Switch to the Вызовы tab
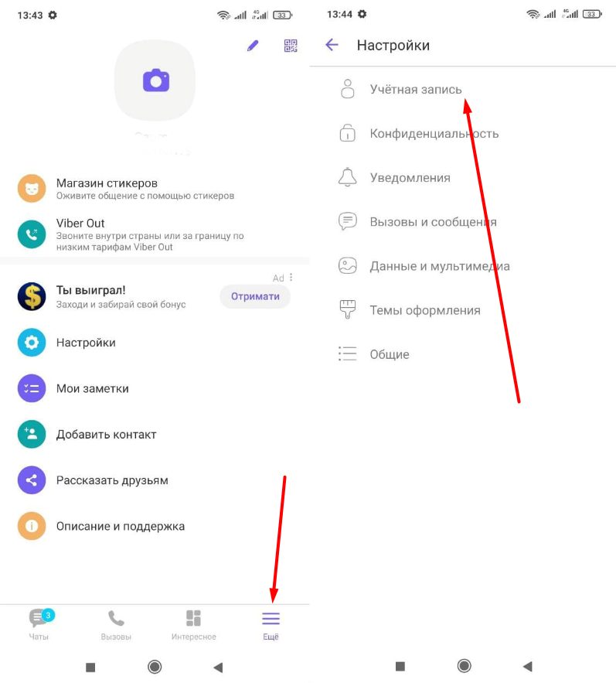 pyautogui.click(x=116, y=625)
